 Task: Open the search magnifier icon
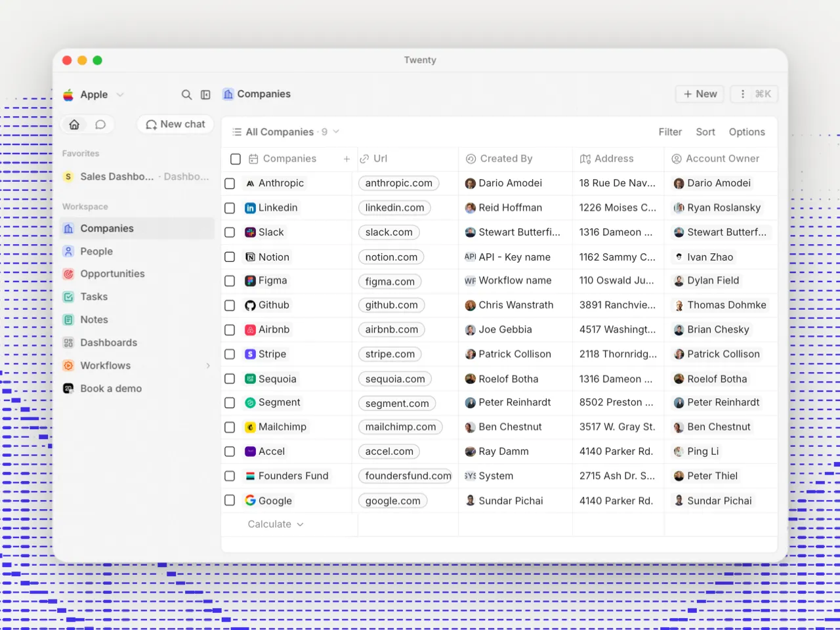coord(186,94)
